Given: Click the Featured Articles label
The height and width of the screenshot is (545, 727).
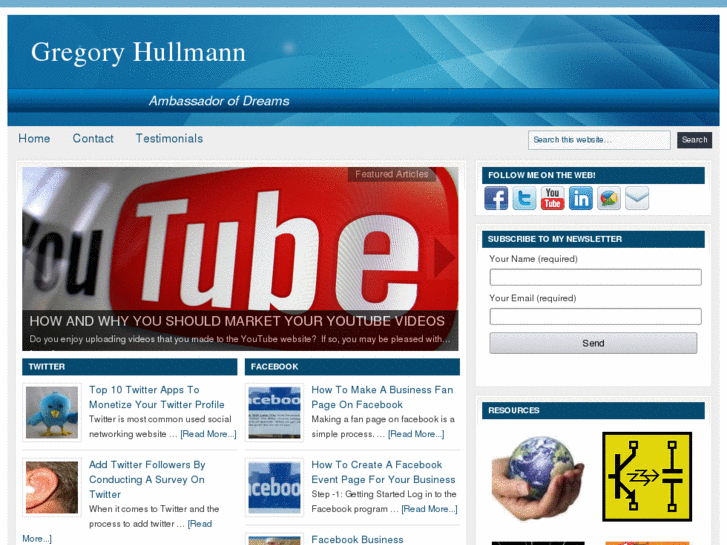Looking at the screenshot, I should tap(392, 174).
